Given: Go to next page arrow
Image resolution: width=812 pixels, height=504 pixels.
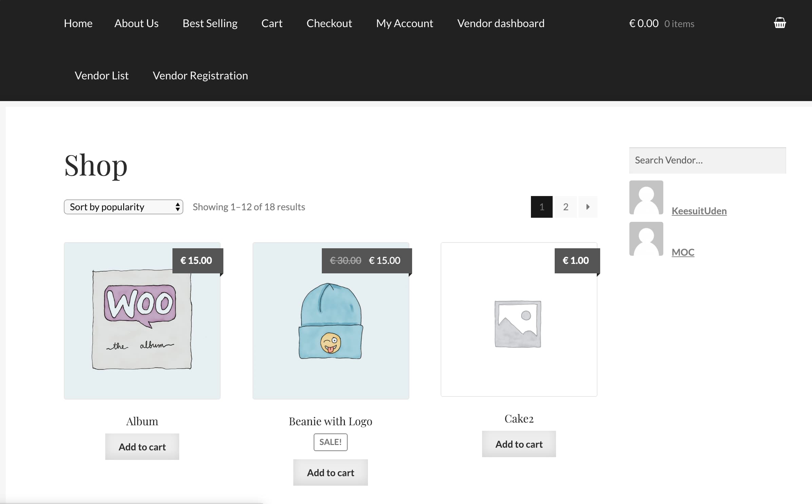Looking at the screenshot, I should point(588,207).
